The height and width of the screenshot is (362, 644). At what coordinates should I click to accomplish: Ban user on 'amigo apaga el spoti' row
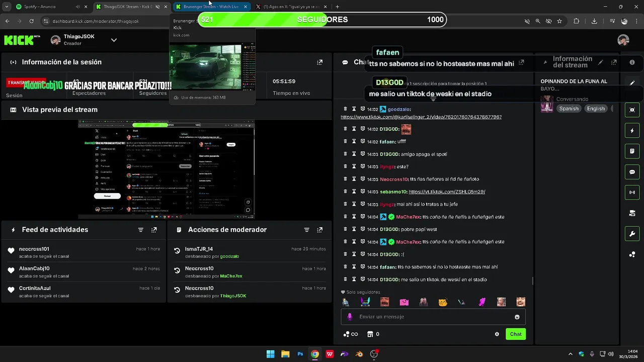(363, 154)
